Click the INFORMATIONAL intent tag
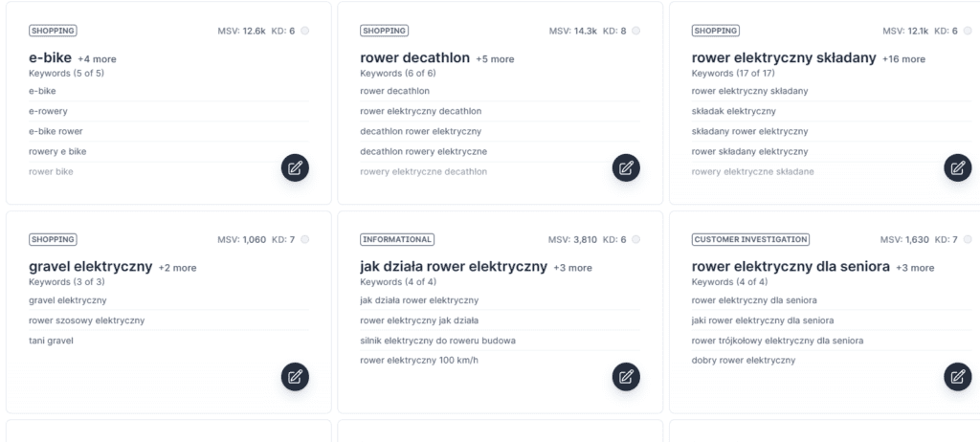 (x=396, y=239)
